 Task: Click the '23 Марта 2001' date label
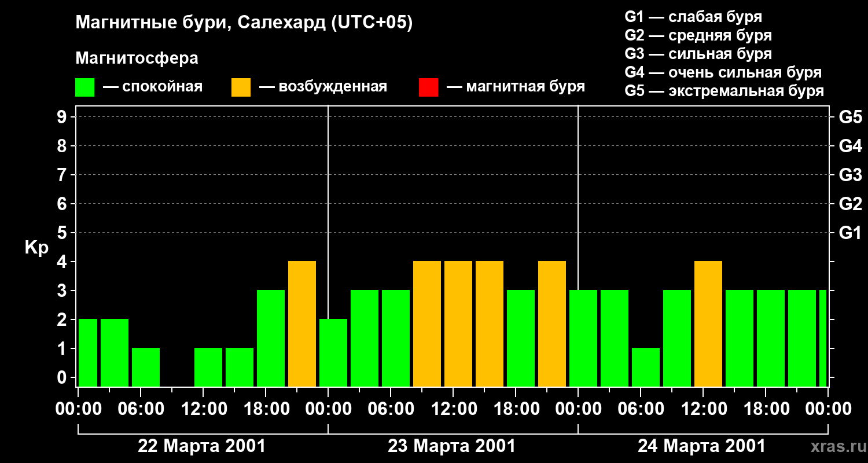[x=452, y=446]
